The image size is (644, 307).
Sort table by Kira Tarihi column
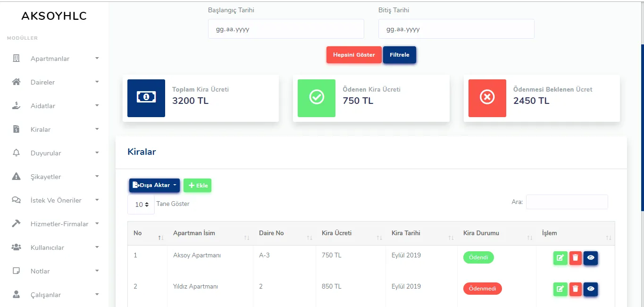(x=421, y=233)
